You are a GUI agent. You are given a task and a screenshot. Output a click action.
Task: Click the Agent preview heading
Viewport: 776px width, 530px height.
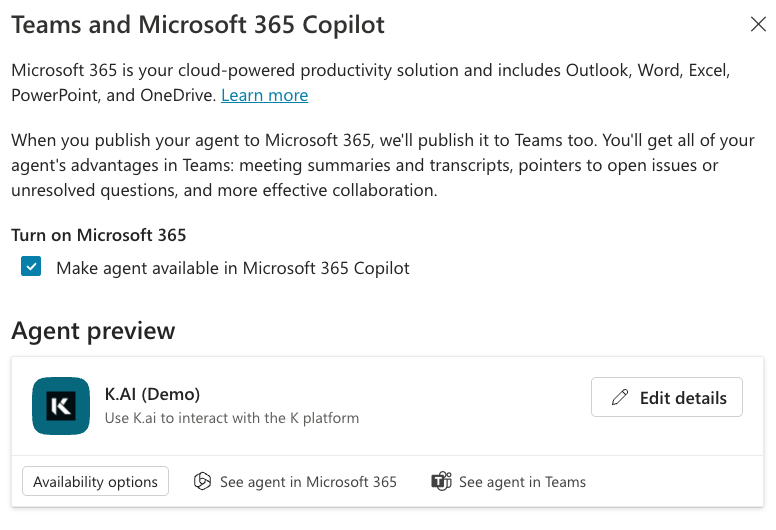click(x=93, y=331)
